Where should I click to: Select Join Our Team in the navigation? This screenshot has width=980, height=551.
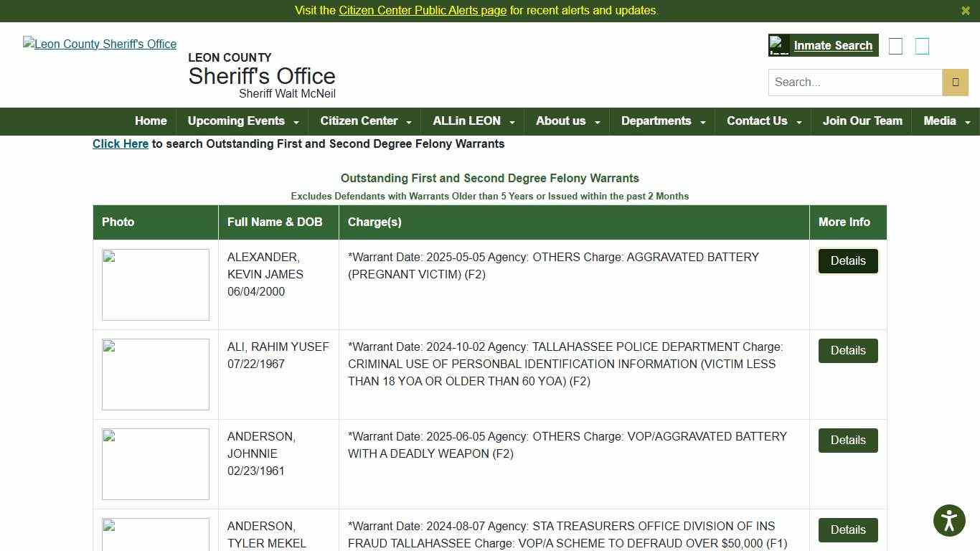[x=862, y=121]
